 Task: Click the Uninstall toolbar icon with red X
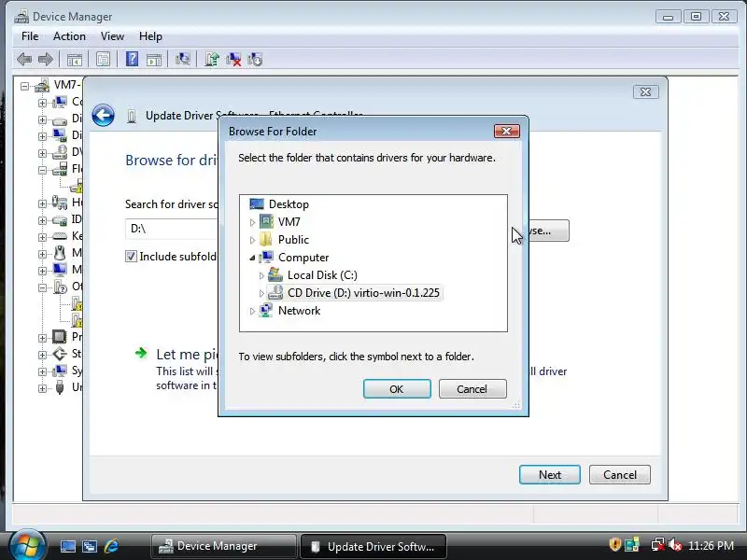233,59
